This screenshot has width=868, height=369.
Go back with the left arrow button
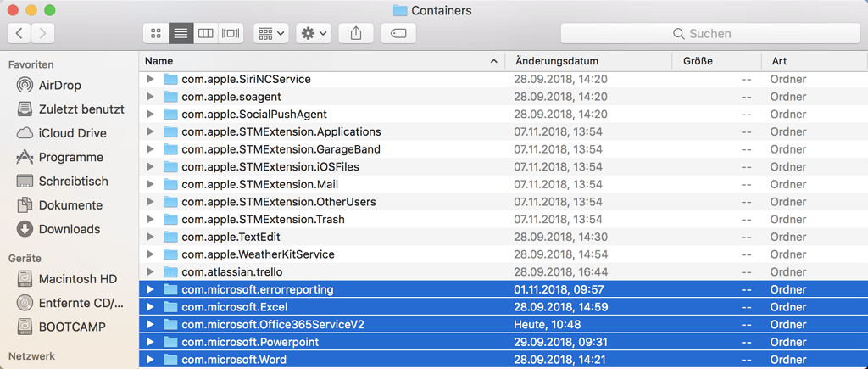pyautogui.click(x=19, y=33)
